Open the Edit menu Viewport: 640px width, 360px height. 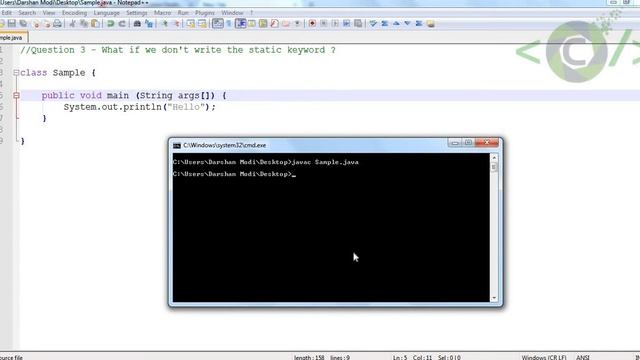tap(7, 13)
